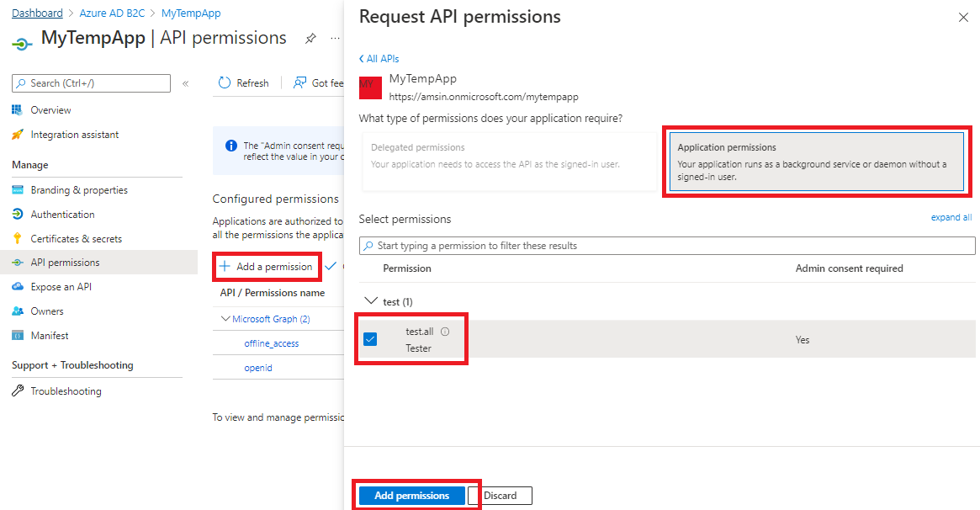The width and height of the screenshot is (980, 510).
Task: Click Add a permission button
Action: coord(268,266)
